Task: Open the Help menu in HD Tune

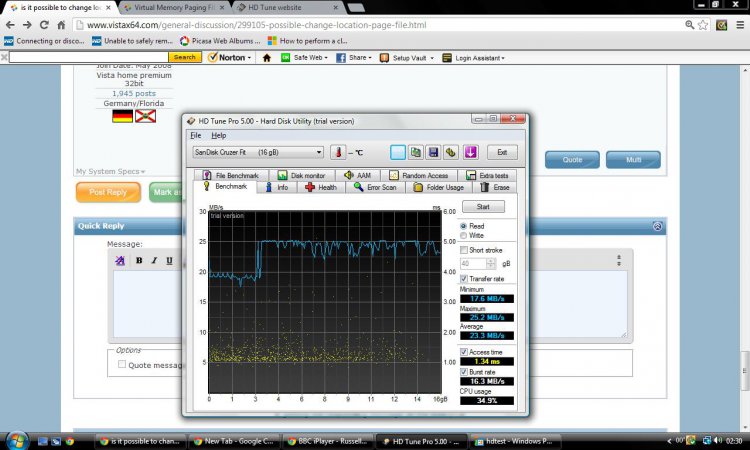Action: (x=219, y=136)
